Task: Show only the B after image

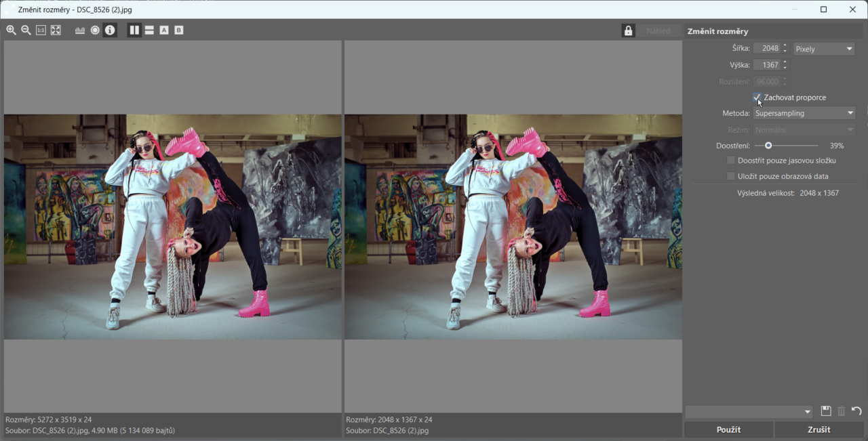Action: tap(179, 30)
